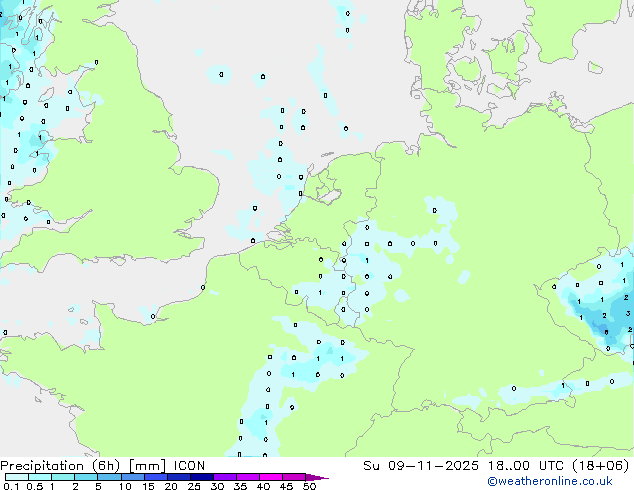Choose the 20–25 mm dark blue swatch
Image resolution: width=634 pixels, height=490 pixels.
click(179, 477)
